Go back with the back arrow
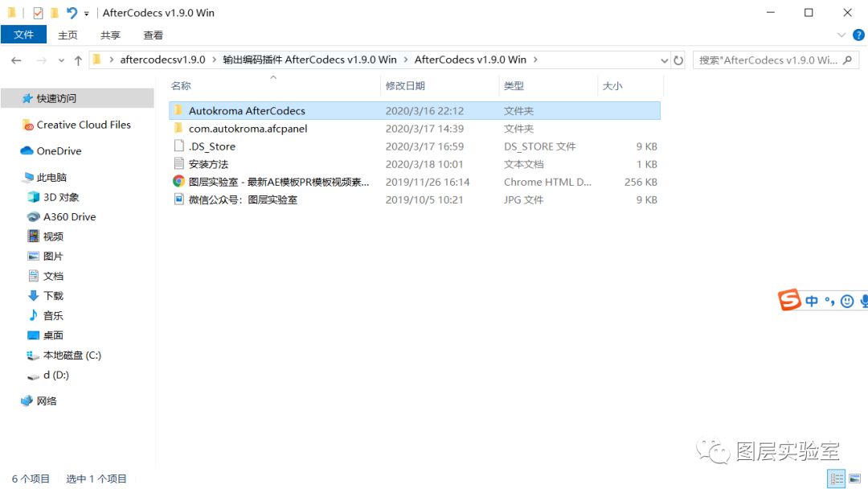Viewport: 868px width, 489px height. click(16, 60)
